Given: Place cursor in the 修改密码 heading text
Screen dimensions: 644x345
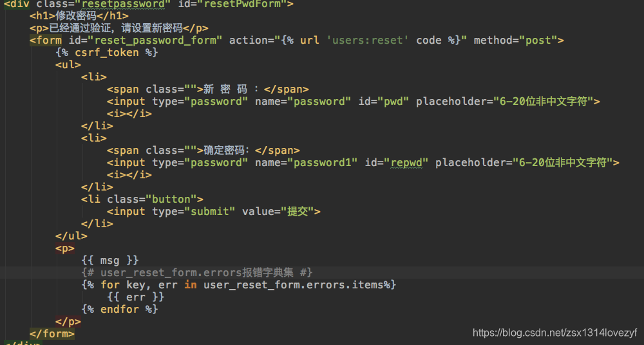Looking at the screenshot, I should pos(76,16).
